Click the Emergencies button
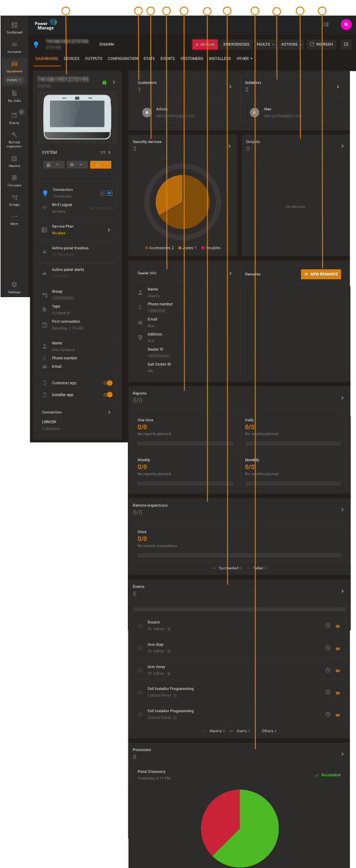Image resolution: width=356 pixels, height=868 pixels. pyautogui.click(x=236, y=45)
